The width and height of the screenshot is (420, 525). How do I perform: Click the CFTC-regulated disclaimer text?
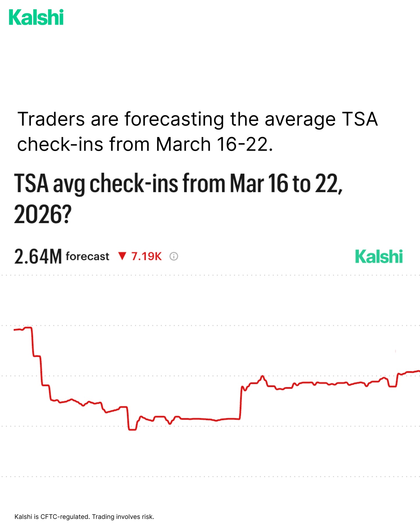tap(84, 517)
